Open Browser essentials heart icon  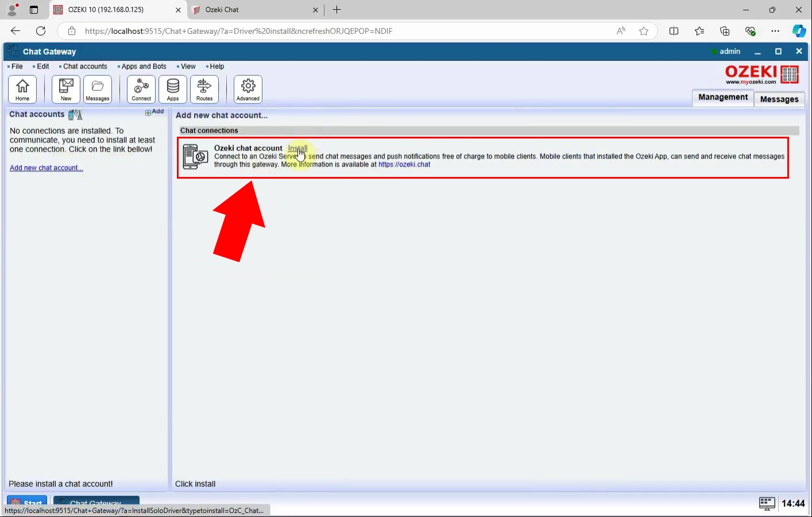(750, 31)
